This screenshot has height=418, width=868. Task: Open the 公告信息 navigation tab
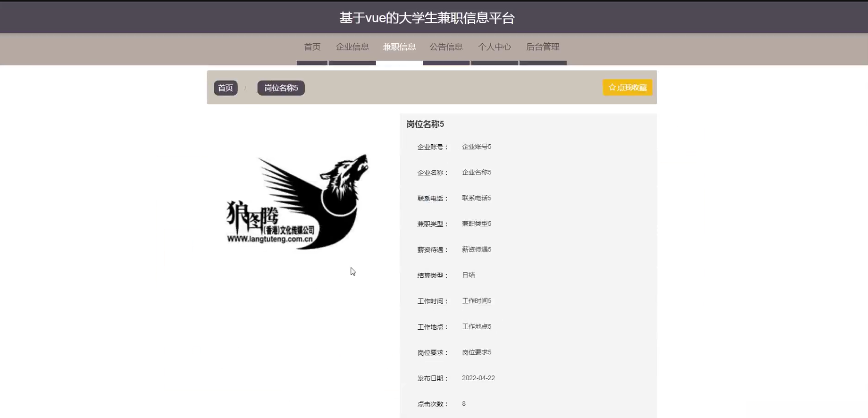pyautogui.click(x=446, y=47)
